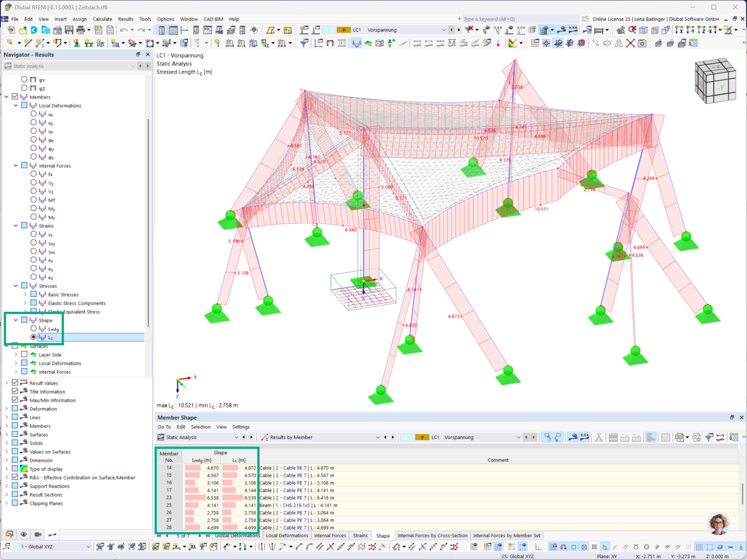Open the Go To menu in Member Shape panel
The width and height of the screenshot is (747, 560).
[164, 427]
